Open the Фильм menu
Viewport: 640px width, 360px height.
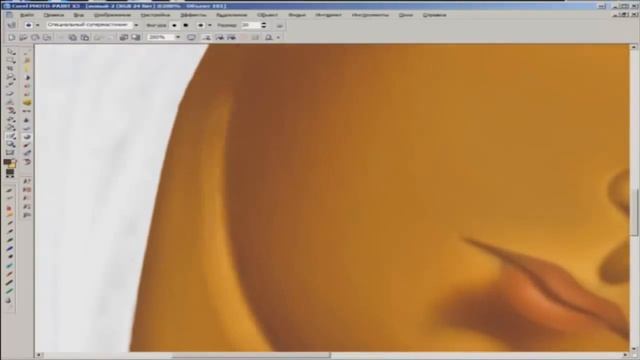(x=297, y=15)
